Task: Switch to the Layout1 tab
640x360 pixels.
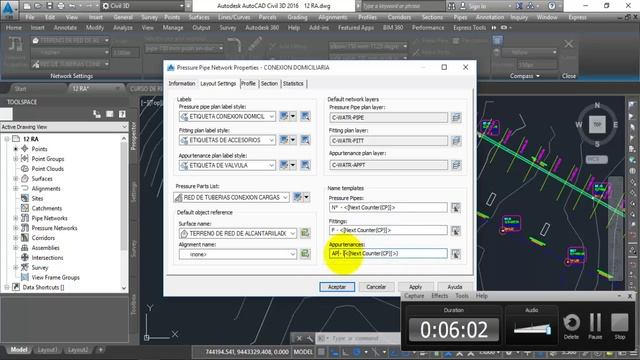Action: 47,350
